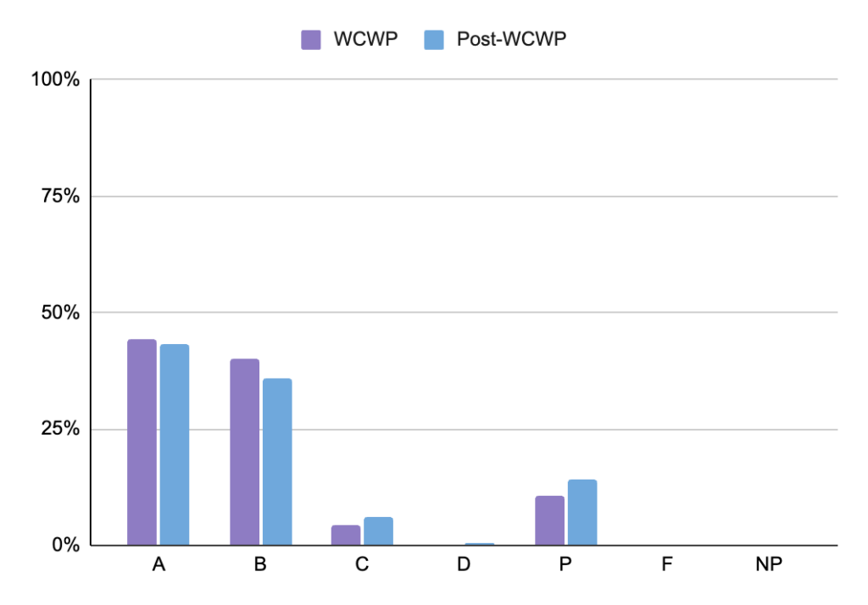Click the blue Post-WCWP bar for grade A

[175, 445]
